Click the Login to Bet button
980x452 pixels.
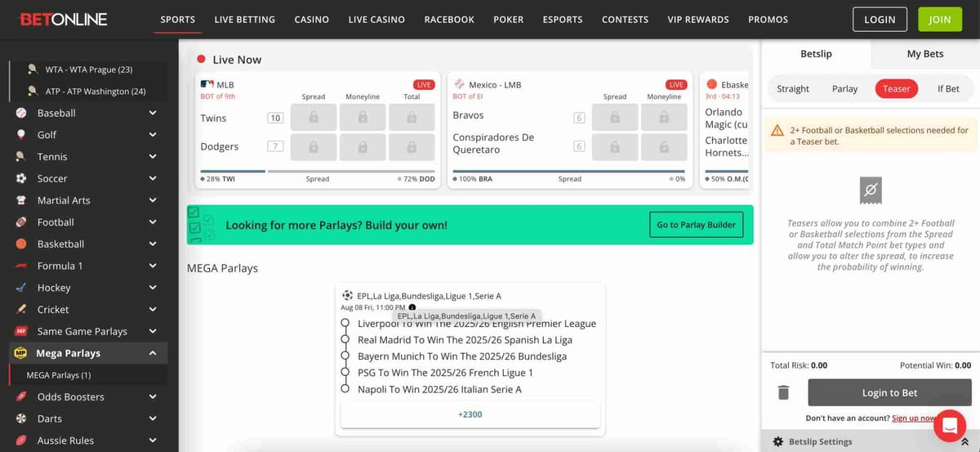point(889,393)
